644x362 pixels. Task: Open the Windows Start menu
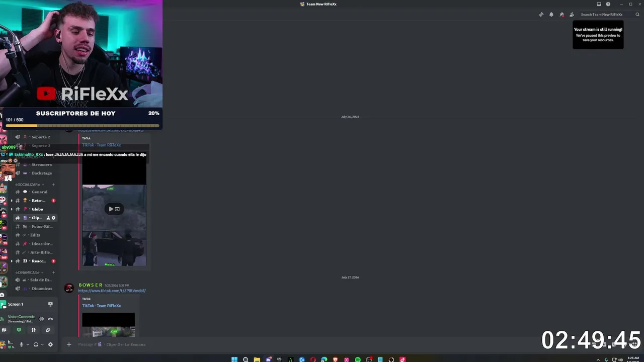[234, 359]
